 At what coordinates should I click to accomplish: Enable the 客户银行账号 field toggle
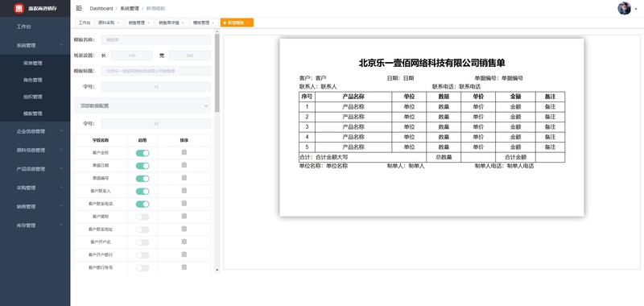click(142, 268)
